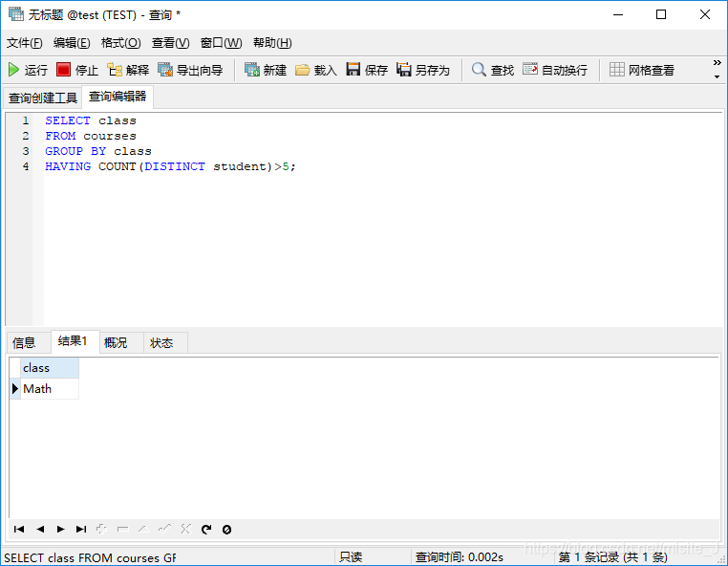
Task: Save the query using 保存
Action: coord(367,70)
